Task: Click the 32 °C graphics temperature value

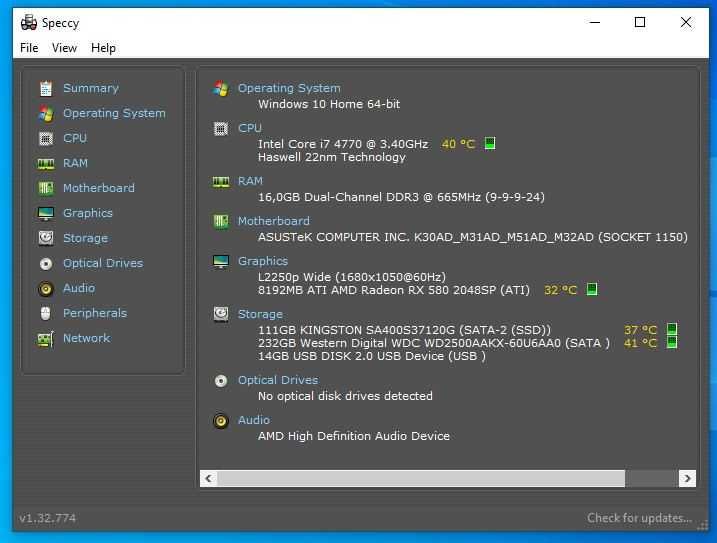Action: coord(561,290)
